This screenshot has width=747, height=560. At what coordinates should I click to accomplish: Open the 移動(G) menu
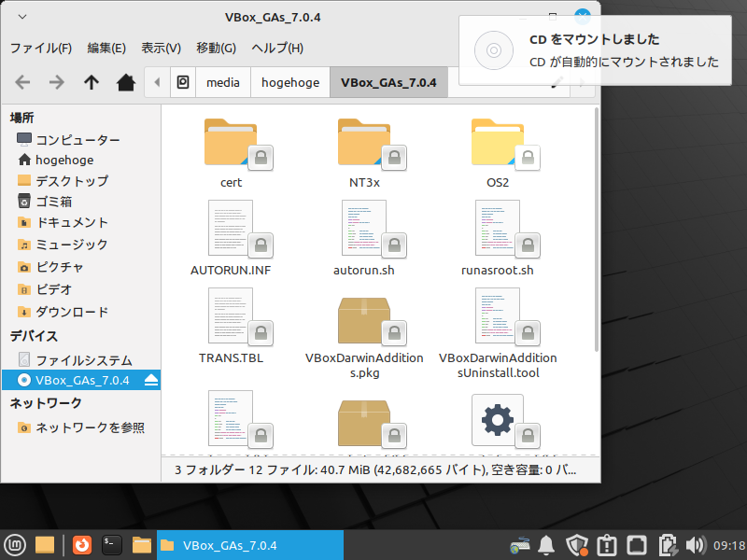point(217,48)
